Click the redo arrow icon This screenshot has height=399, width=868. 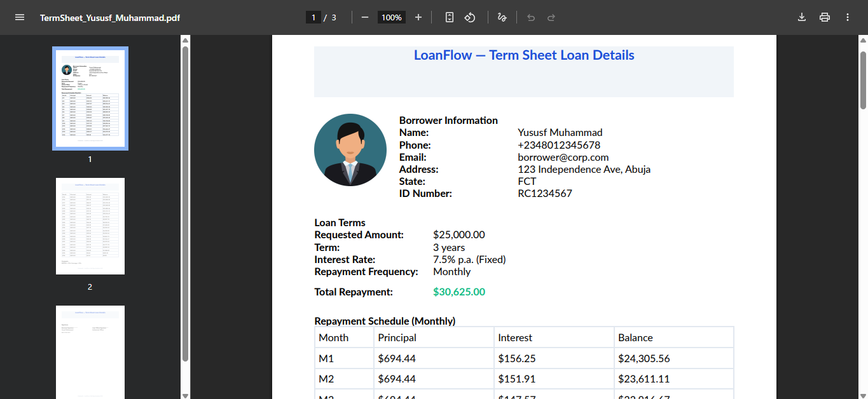coord(551,17)
